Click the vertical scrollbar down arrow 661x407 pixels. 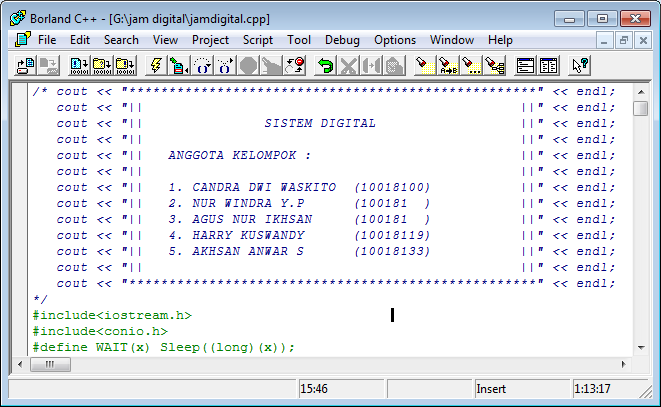641,348
